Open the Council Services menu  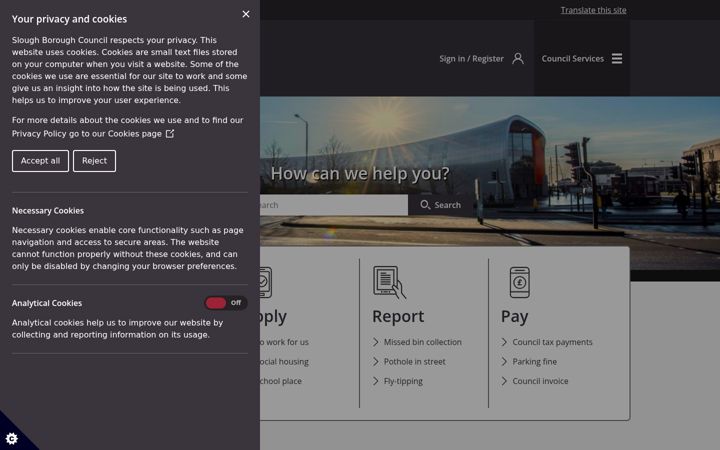pos(582,58)
